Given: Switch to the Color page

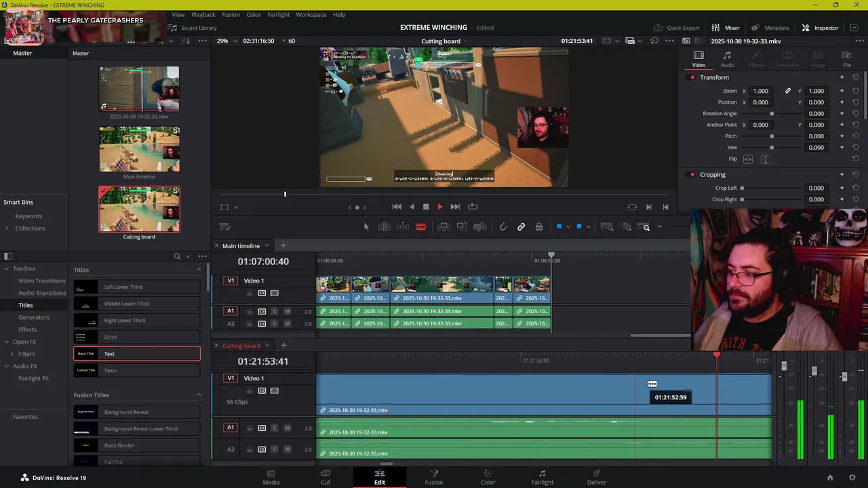Looking at the screenshot, I should (488, 477).
